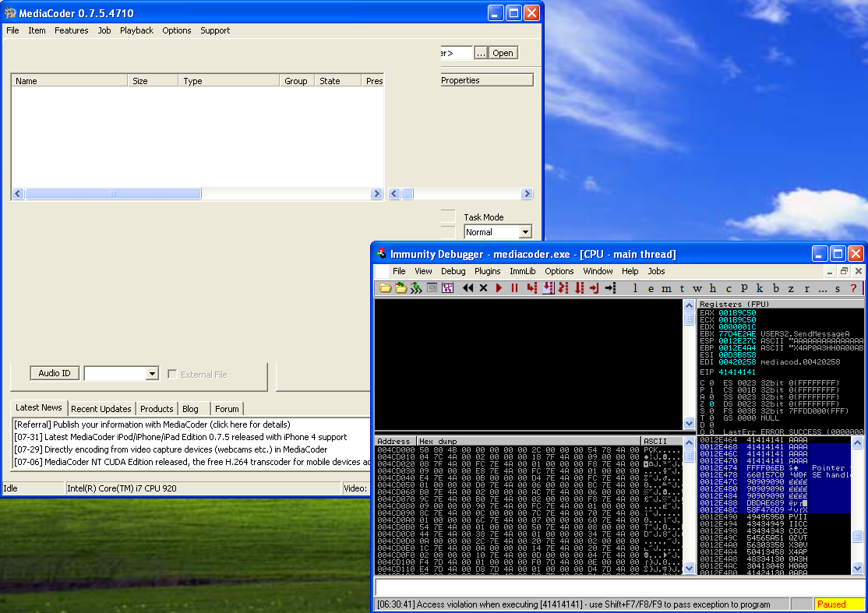Click the Trace into icon in Immunity toolbar

click(x=563, y=288)
